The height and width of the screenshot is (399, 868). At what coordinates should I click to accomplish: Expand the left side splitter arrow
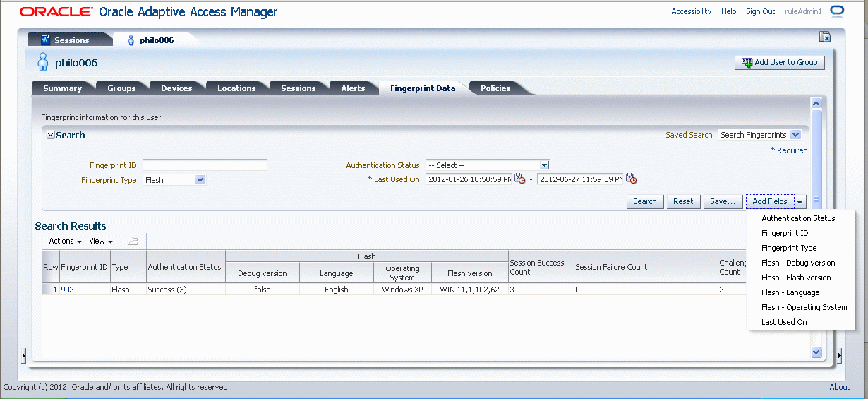pyautogui.click(x=23, y=355)
